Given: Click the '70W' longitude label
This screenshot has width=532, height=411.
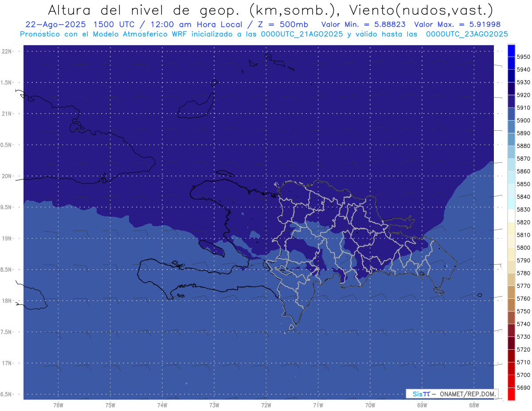Looking at the screenshot, I should tap(370, 405).
